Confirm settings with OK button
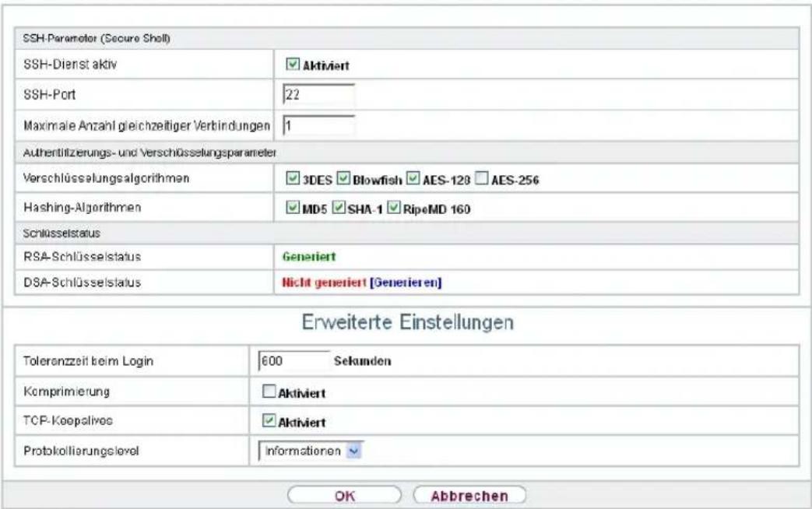 point(344,496)
